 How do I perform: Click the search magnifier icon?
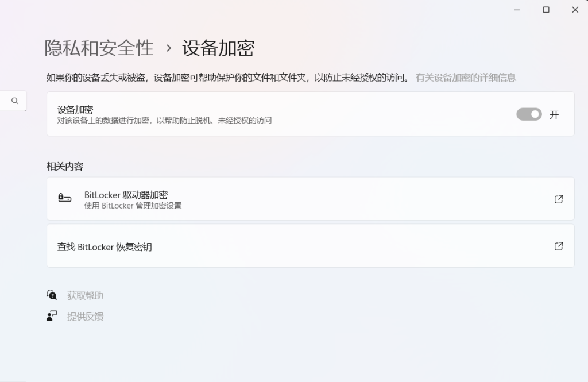[15, 101]
